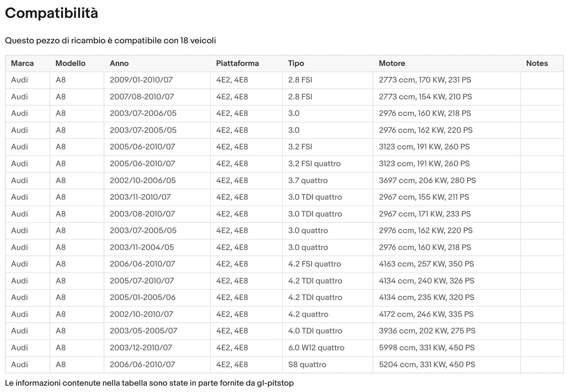
Task: Click the '3.7 quattro' type cell
Action: pyautogui.click(x=308, y=180)
